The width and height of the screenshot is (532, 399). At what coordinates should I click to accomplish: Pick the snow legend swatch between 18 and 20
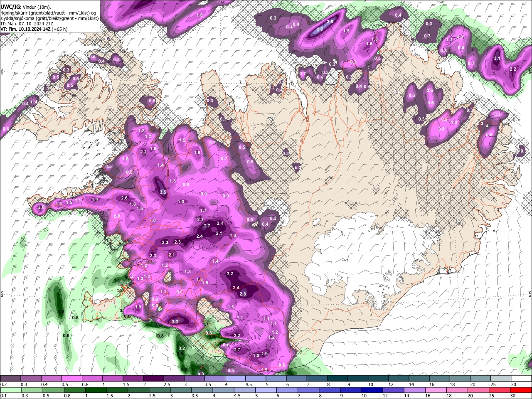[x=460, y=379]
